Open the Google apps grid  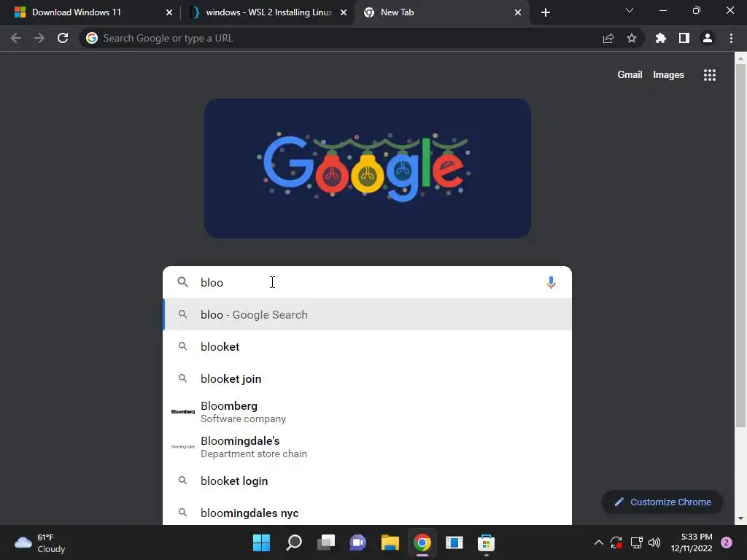pos(710,75)
